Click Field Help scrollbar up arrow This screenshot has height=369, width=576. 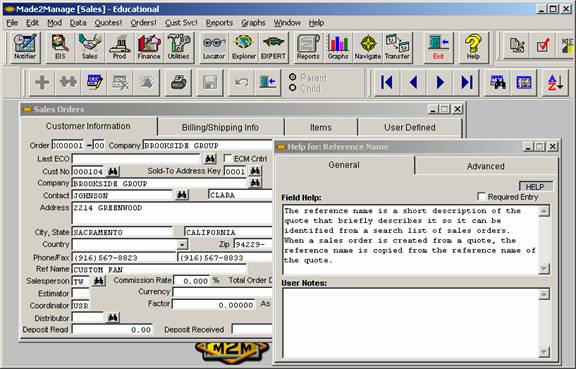pos(544,211)
